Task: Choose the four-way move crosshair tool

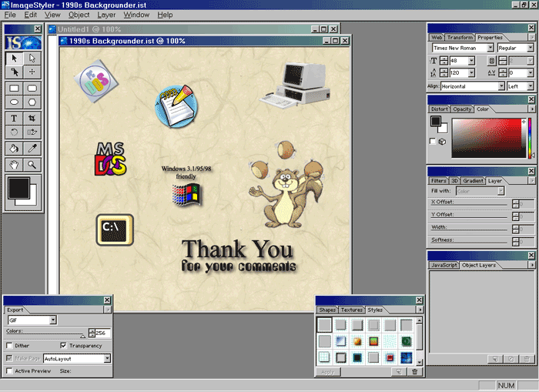Action: coord(32,72)
